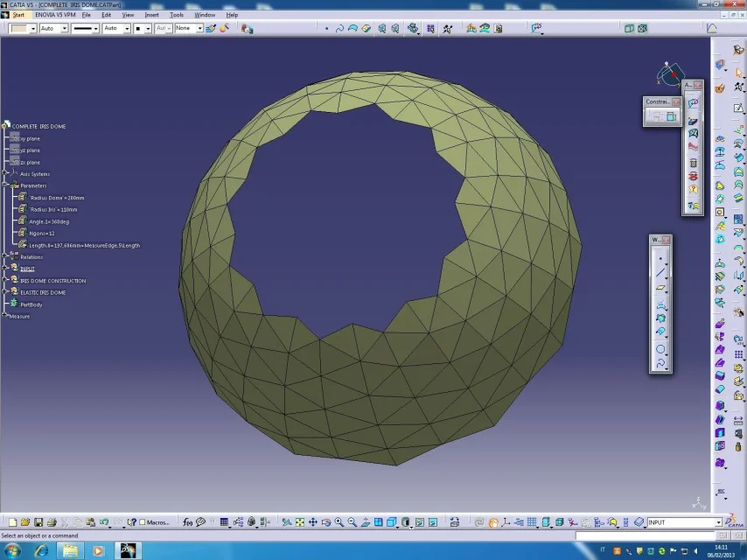The height and width of the screenshot is (560, 747).
Task: Click the Pan icon
Action: (x=313, y=522)
